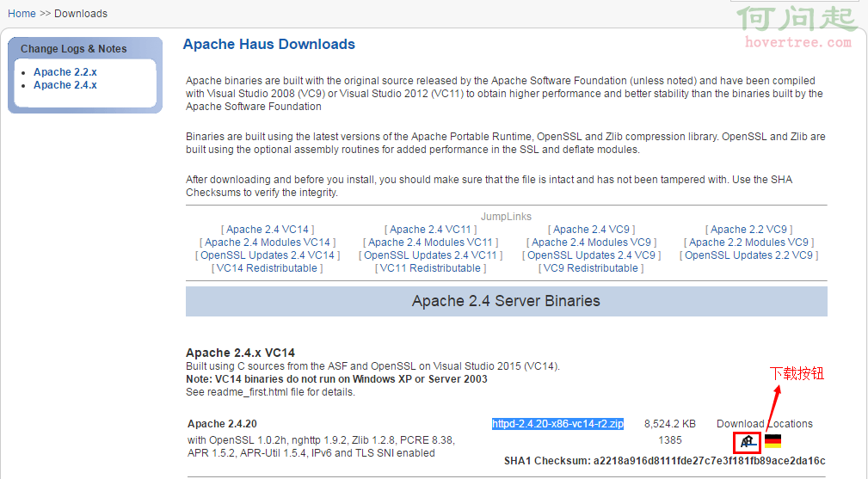Viewport: 868px width, 479px height.
Task: Jump to OpenSSL Updates 2.4 VC14
Action: 268,255
